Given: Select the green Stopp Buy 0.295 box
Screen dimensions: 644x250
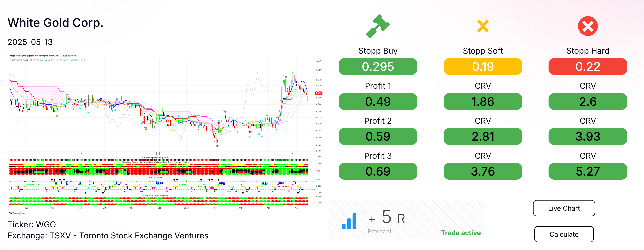Looking at the screenshot, I should (x=378, y=67).
